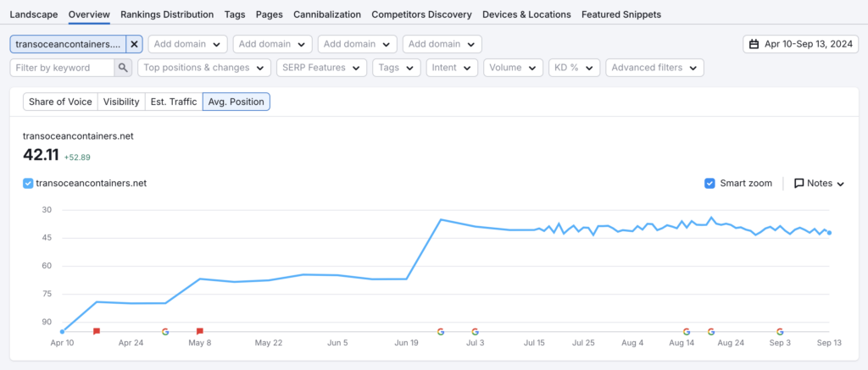Open the Competitors Discovery tab

pos(422,14)
